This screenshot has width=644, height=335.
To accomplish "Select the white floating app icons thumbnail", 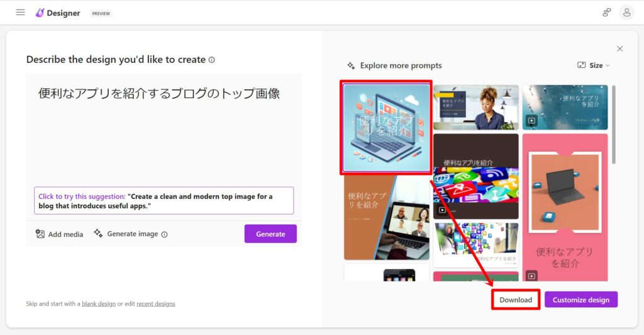I will tap(475, 245).
